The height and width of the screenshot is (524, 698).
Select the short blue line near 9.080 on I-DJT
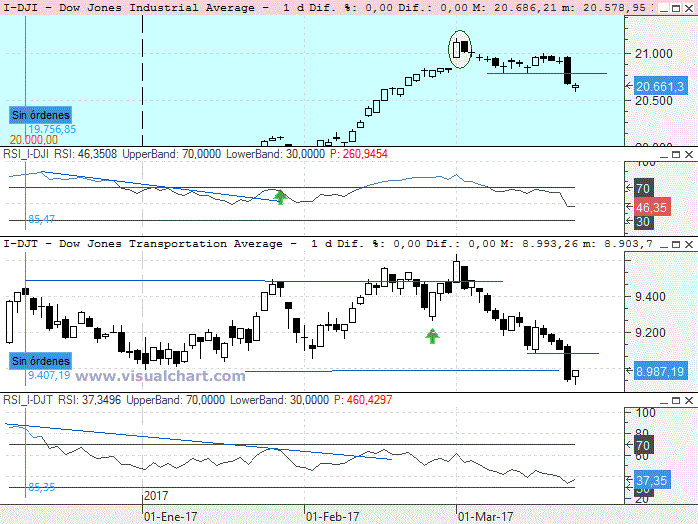[x=563, y=353]
